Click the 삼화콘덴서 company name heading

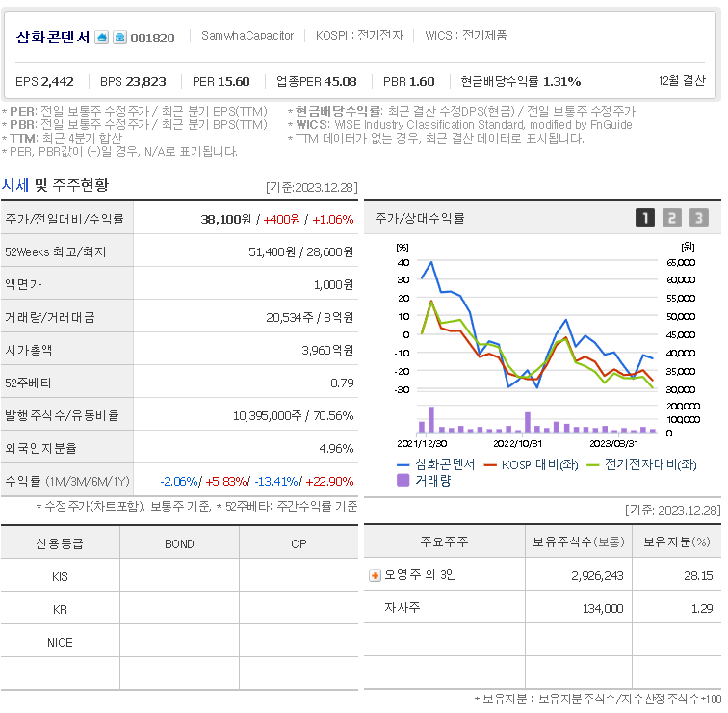click(52, 38)
